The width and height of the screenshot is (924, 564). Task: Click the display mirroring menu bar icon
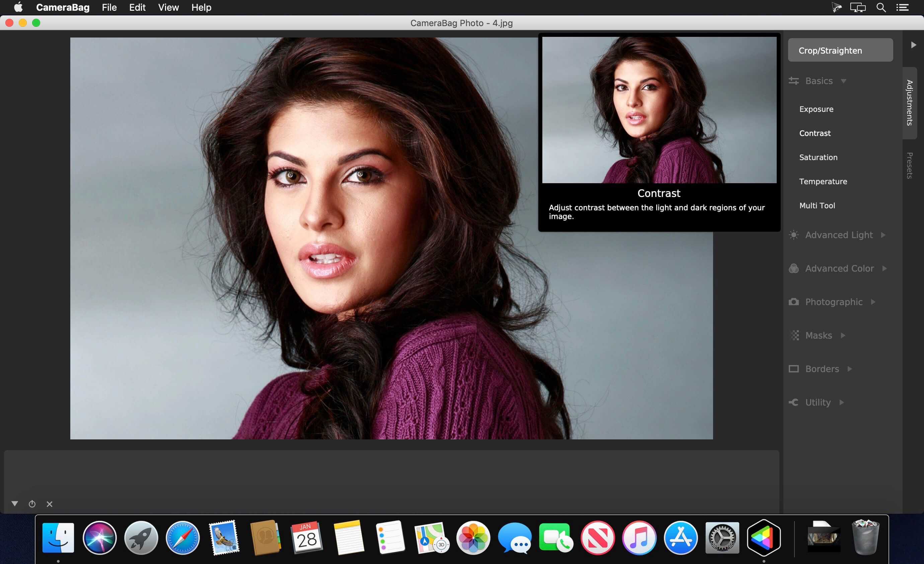point(858,7)
